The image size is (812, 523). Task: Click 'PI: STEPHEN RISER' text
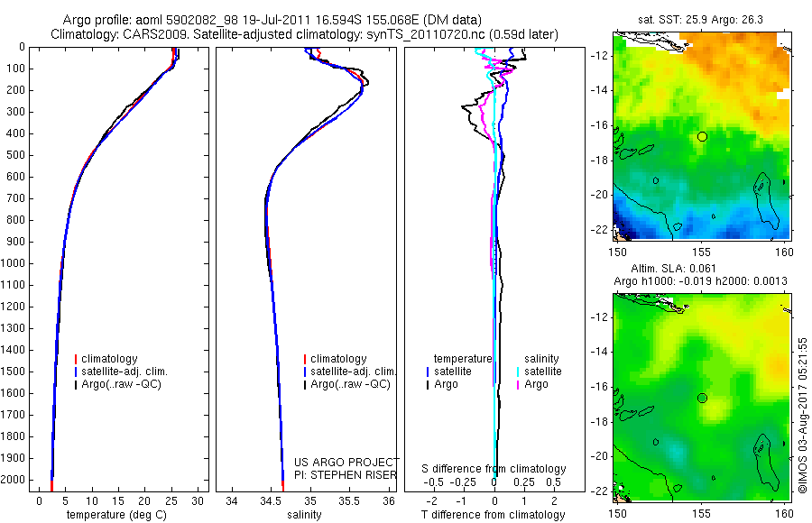[345, 475]
